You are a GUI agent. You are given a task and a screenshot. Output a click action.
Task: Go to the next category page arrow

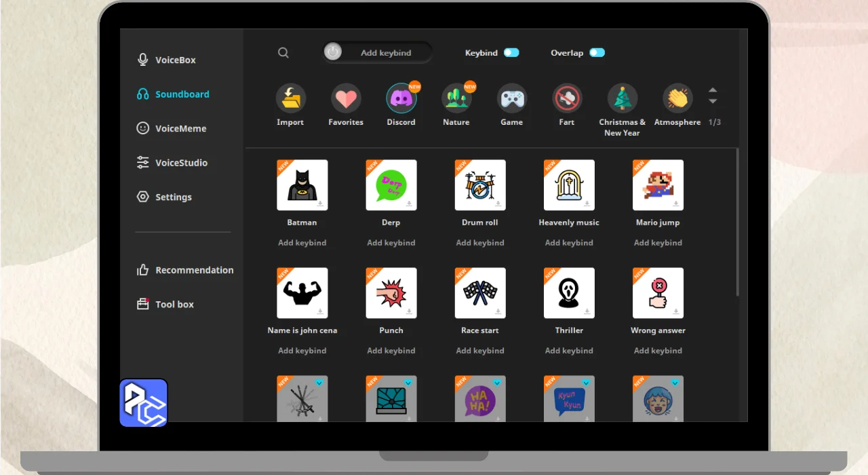713,102
